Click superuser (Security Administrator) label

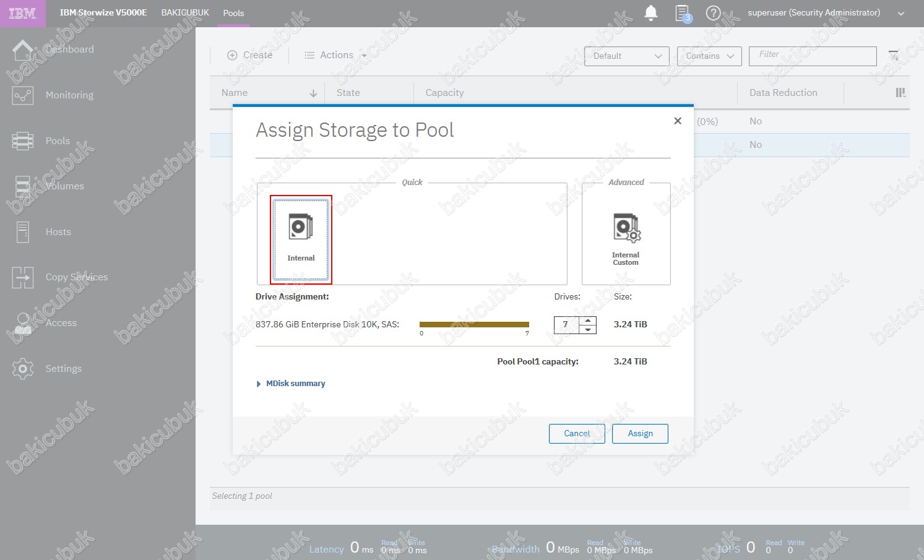pyautogui.click(x=814, y=12)
